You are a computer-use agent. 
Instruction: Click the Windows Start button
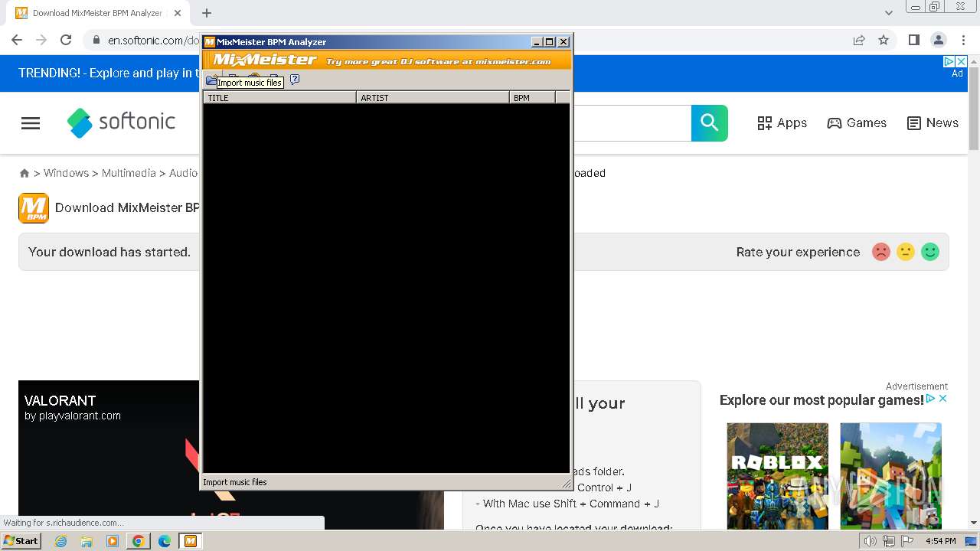coord(21,540)
